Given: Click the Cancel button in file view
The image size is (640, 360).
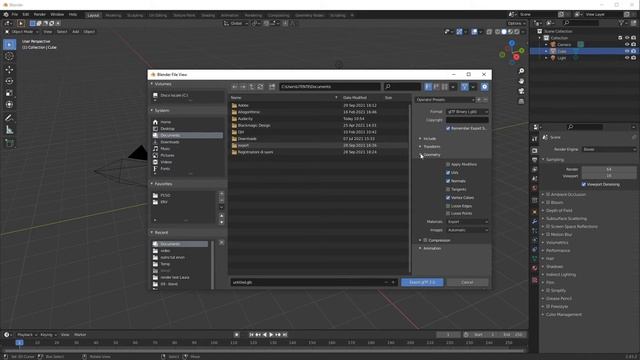Looking at the screenshot, I should point(467,282).
